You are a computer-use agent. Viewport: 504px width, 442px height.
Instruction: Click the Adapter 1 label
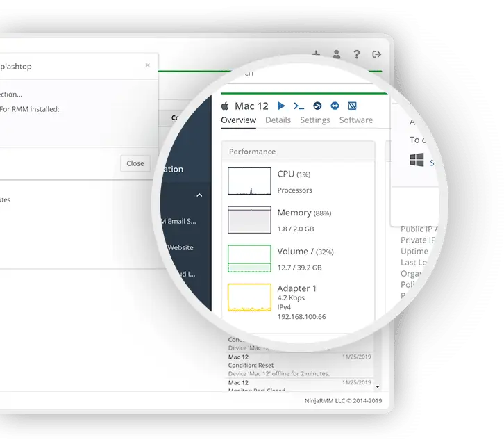click(296, 288)
